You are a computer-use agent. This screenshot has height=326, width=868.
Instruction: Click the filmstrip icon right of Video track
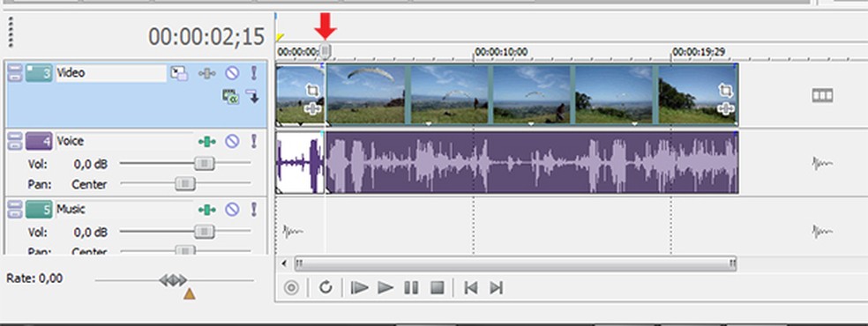[823, 95]
